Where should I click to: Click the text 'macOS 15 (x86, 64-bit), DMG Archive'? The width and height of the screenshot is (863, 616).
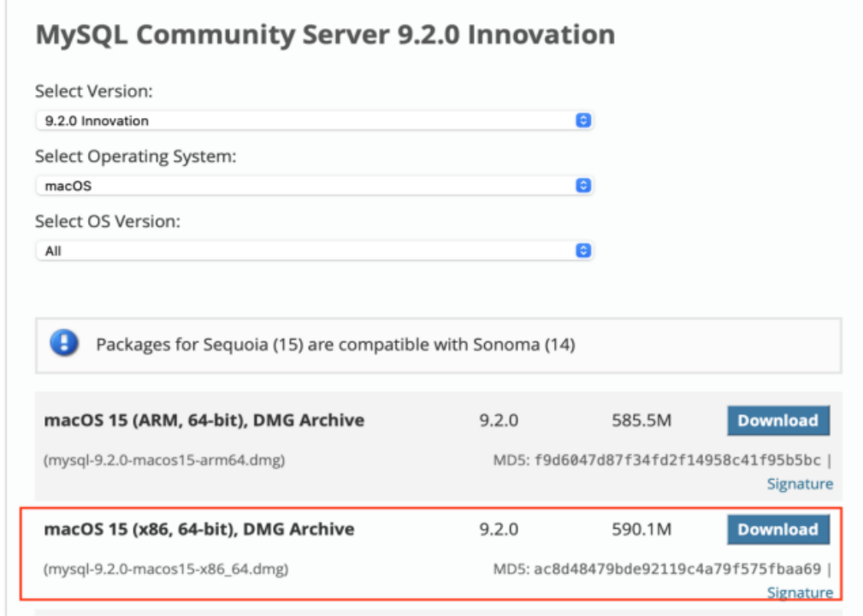199,529
